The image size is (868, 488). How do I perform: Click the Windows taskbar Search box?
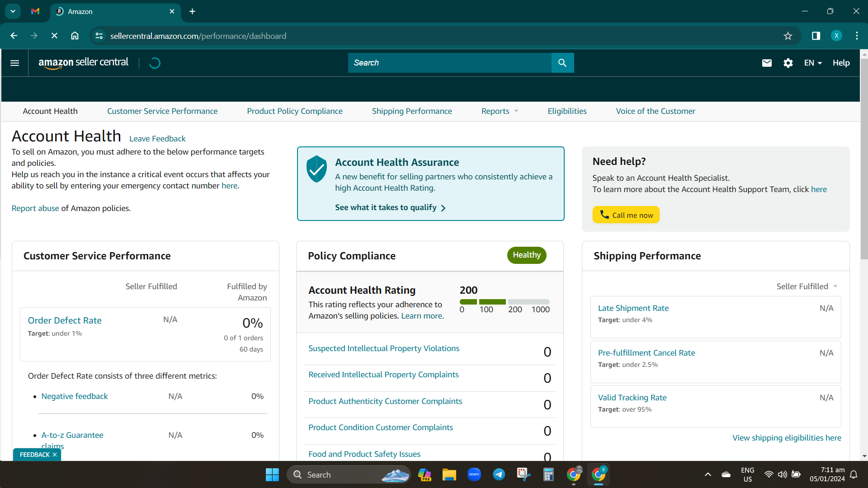point(349,474)
